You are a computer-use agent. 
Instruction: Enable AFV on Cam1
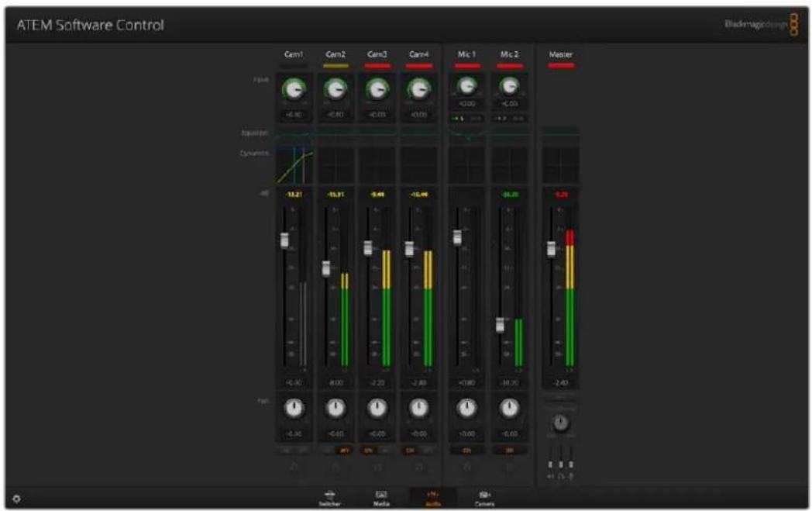point(302,451)
